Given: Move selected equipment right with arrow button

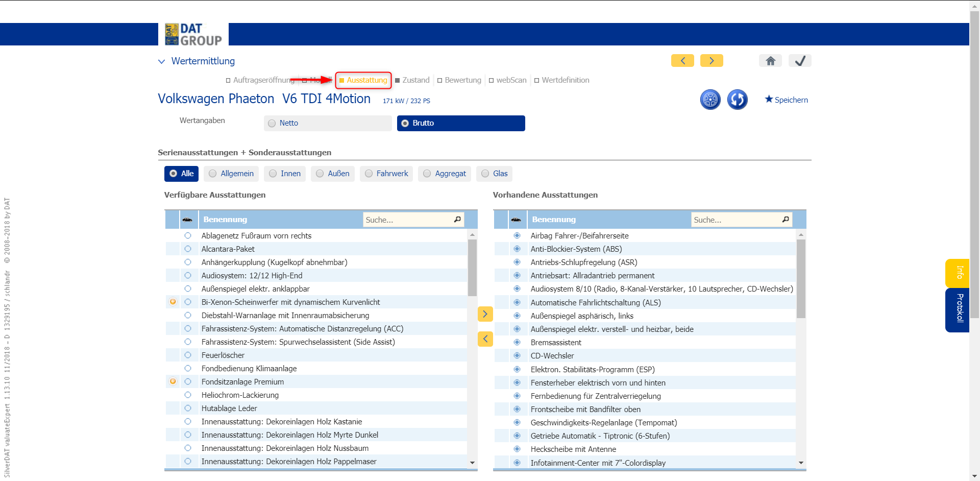Looking at the screenshot, I should [485, 314].
